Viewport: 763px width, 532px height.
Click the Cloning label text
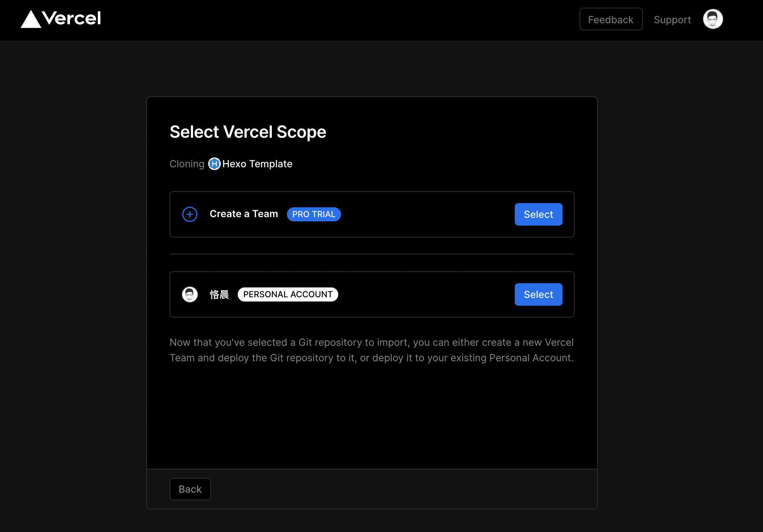[x=187, y=164]
